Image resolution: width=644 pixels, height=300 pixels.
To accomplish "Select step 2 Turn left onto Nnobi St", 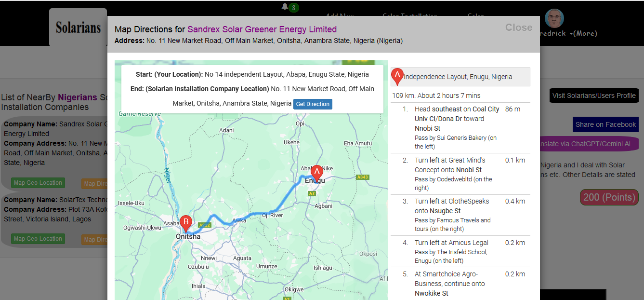I will [460, 174].
